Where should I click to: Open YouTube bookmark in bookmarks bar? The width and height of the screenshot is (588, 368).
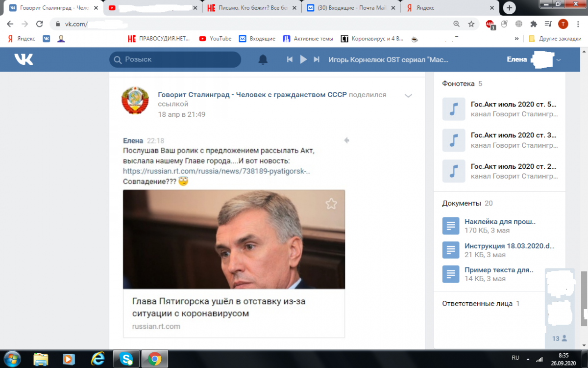tap(215, 39)
